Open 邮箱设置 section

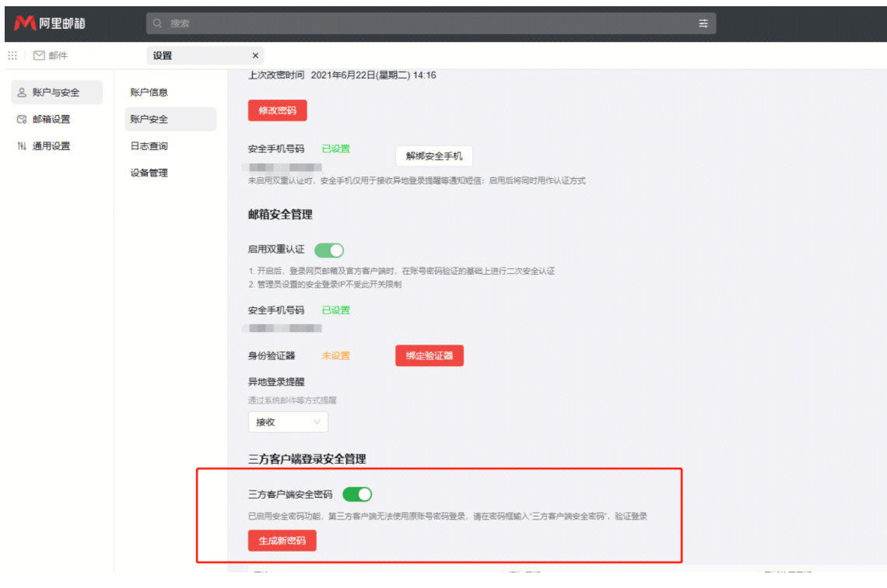[57, 119]
